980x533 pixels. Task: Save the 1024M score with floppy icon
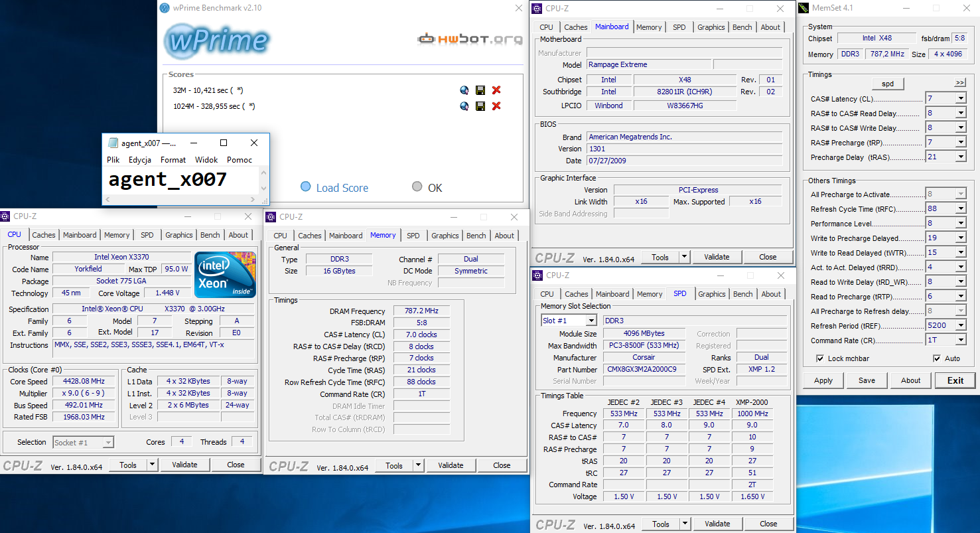point(480,106)
